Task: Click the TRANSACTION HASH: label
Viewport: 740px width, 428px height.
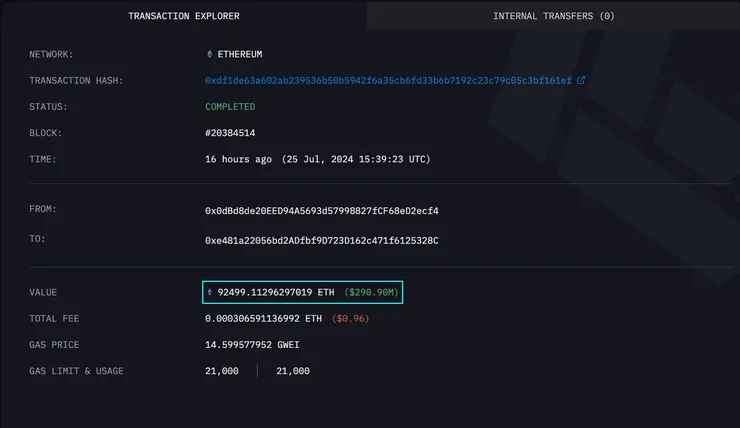Action: click(76, 81)
